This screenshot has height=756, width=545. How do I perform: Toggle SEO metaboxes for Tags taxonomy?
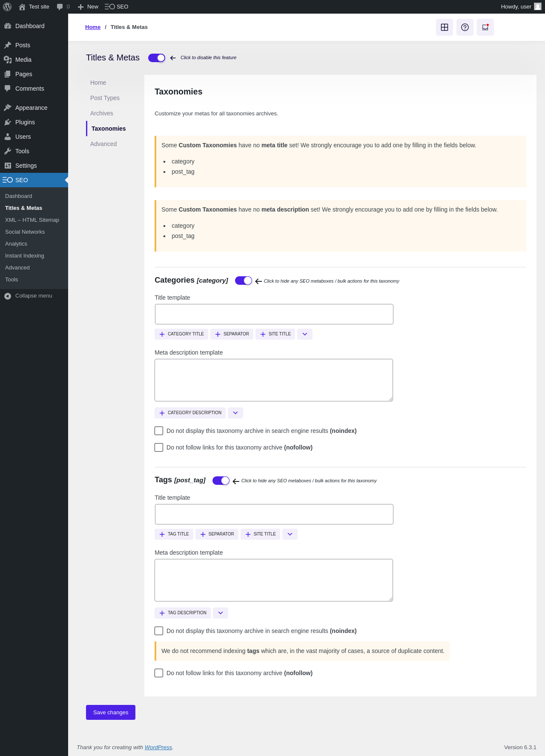[221, 481]
